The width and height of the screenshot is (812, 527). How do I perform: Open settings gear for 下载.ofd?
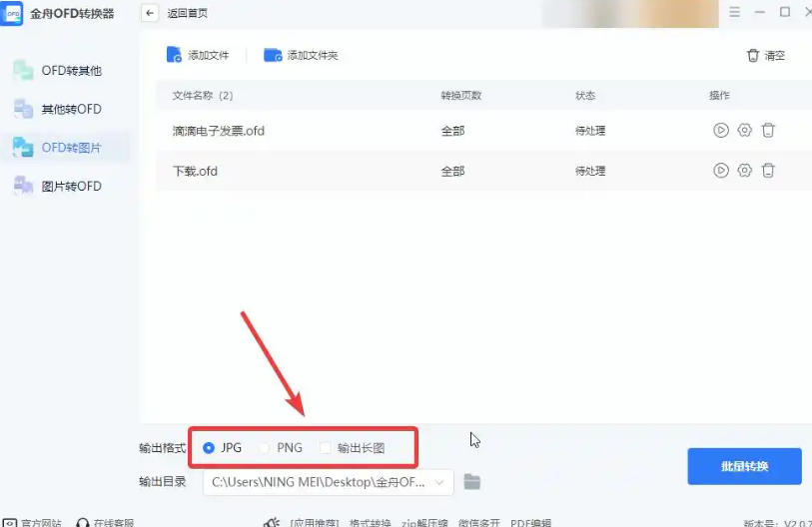tap(745, 171)
